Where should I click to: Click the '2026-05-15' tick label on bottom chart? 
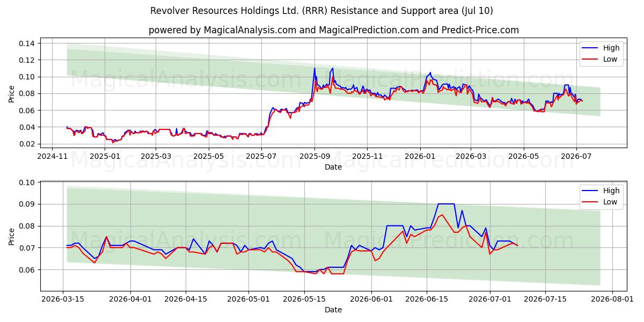point(305,299)
